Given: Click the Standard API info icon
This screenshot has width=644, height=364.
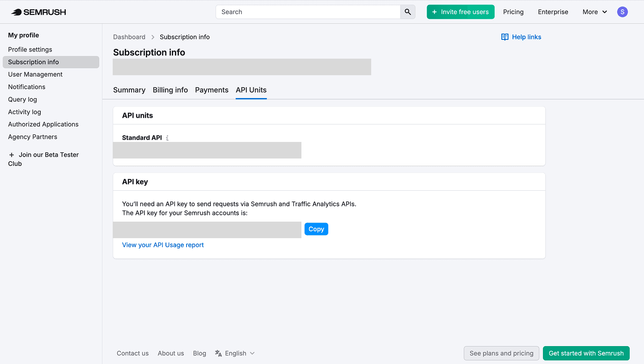Looking at the screenshot, I should [167, 138].
